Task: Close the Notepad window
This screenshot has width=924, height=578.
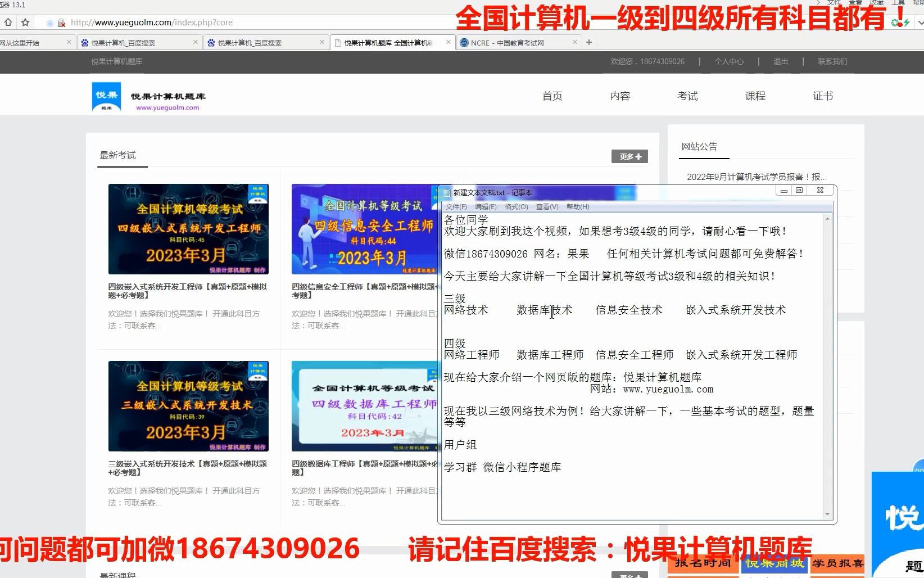Action: [x=820, y=191]
